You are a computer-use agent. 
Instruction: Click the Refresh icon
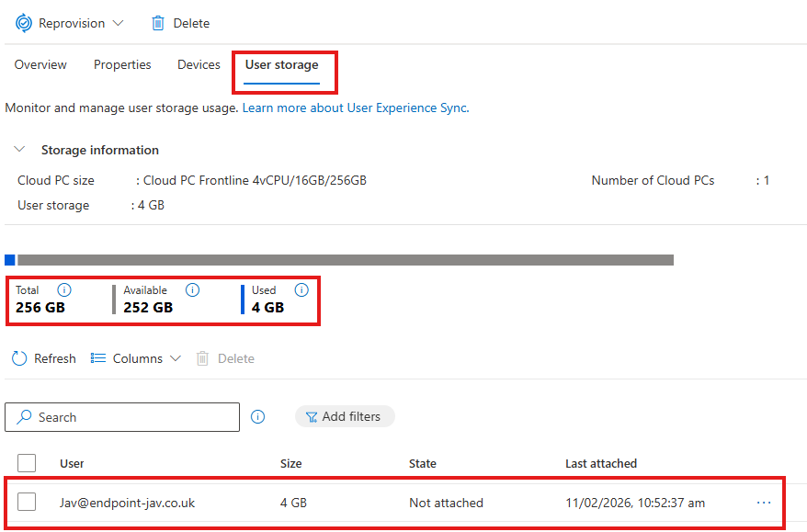(19, 358)
